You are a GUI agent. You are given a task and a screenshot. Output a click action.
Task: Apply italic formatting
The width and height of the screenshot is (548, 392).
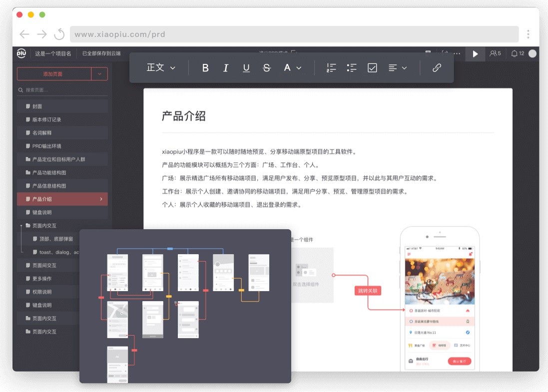tap(225, 68)
